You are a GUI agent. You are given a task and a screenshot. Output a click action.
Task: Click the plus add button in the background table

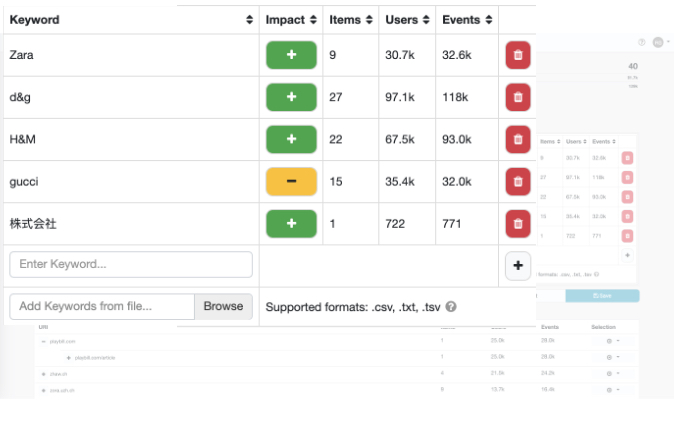pos(627,255)
